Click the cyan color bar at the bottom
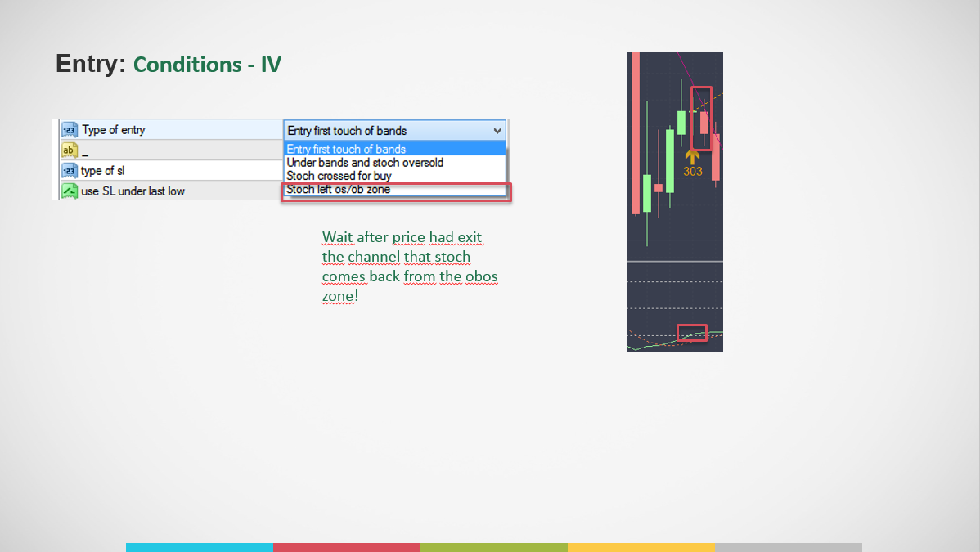Screen dimensions: 980x552 (199, 547)
